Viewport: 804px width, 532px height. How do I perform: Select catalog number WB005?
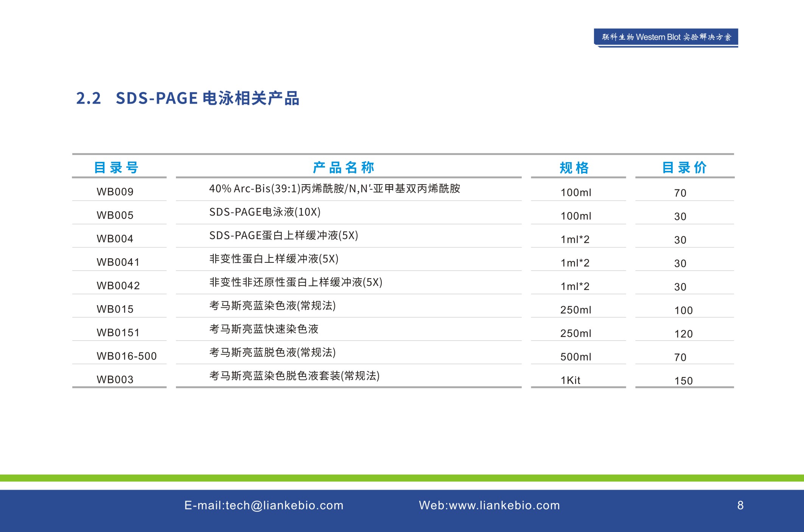click(x=115, y=215)
